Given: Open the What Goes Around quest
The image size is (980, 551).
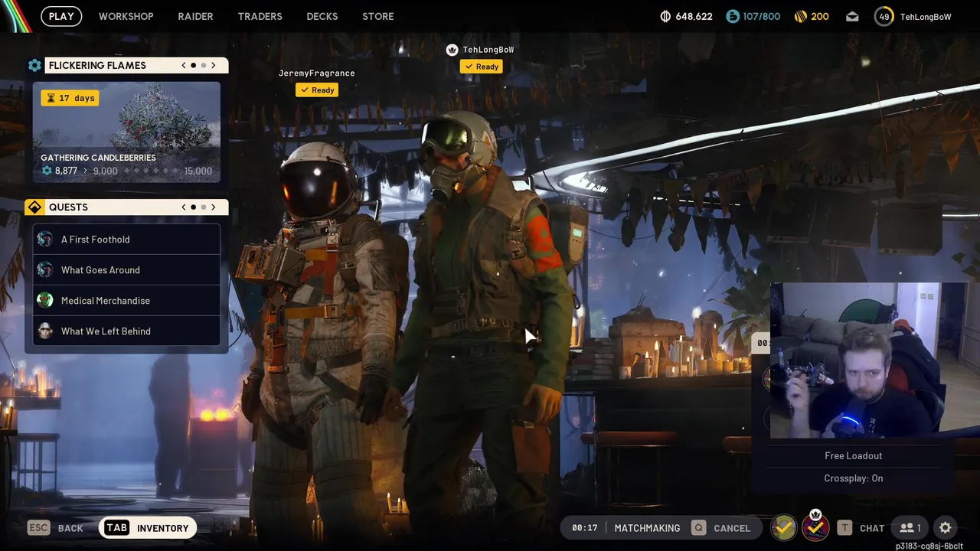Looking at the screenshot, I should pyautogui.click(x=126, y=270).
